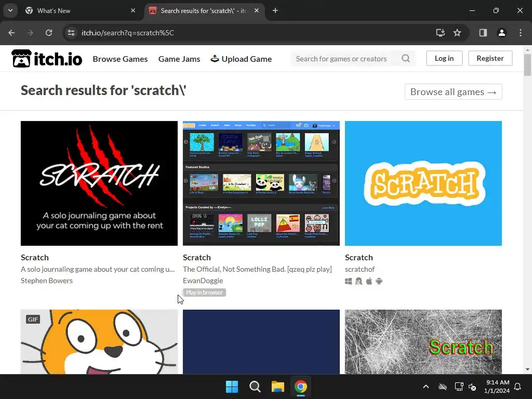The width and height of the screenshot is (532, 399).
Task: Open File Explorer from taskbar
Action: click(x=277, y=387)
